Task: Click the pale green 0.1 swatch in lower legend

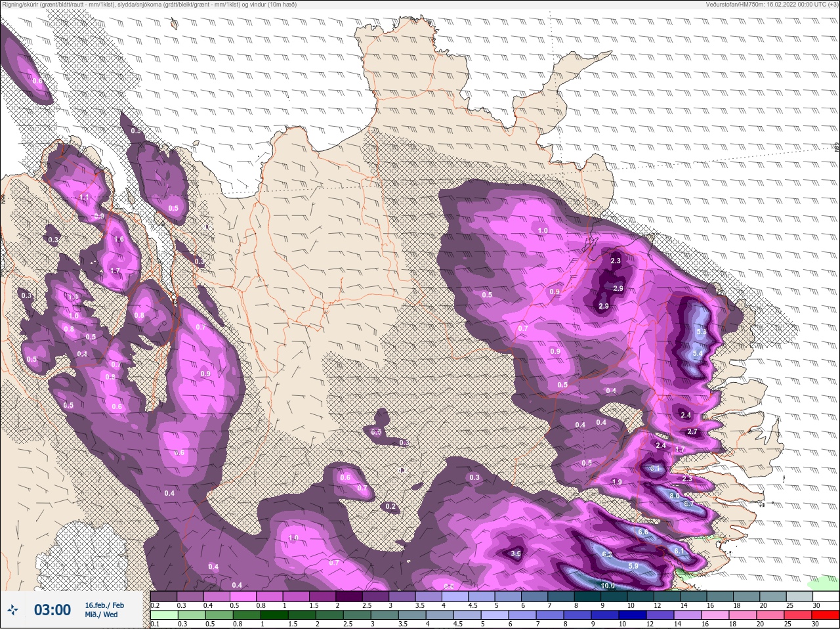Action: click(x=163, y=615)
